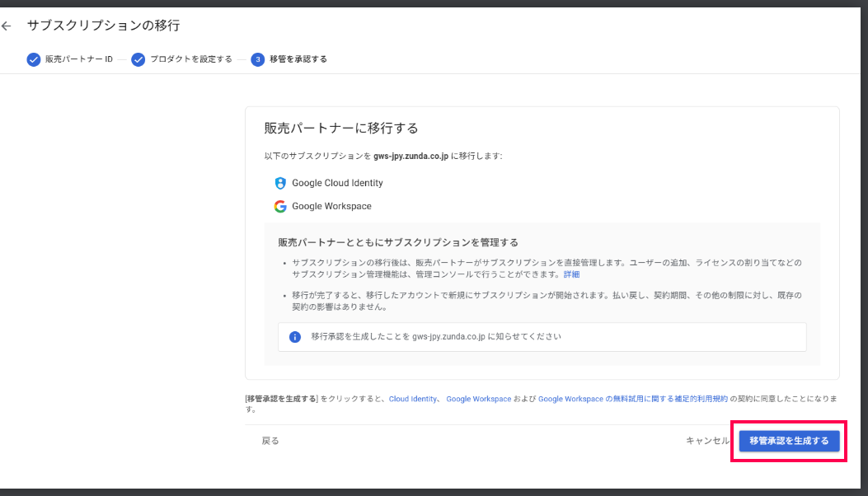Select step 3 circle for 移管を承認する
Screen dimensions: 868x496
click(257, 59)
